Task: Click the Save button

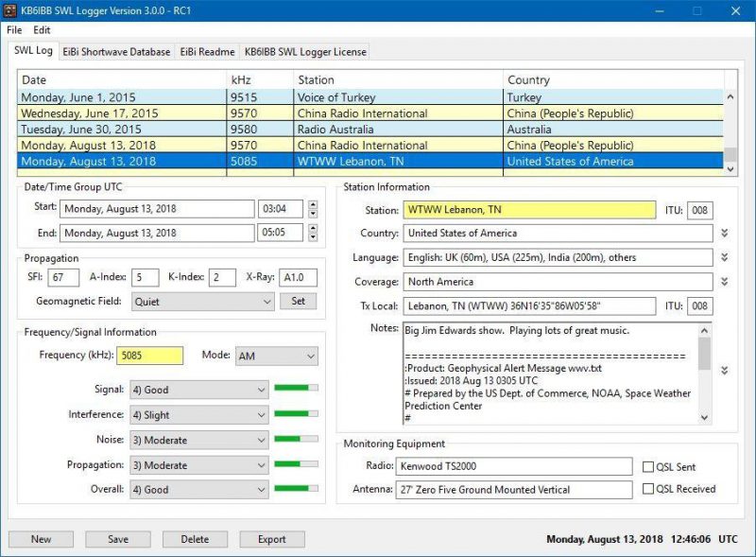Action: [118, 539]
